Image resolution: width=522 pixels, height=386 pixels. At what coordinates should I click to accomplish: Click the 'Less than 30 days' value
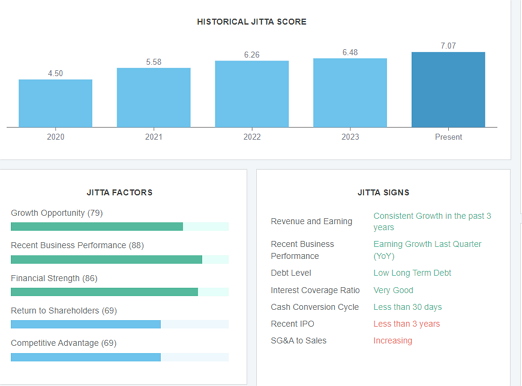[407, 307]
